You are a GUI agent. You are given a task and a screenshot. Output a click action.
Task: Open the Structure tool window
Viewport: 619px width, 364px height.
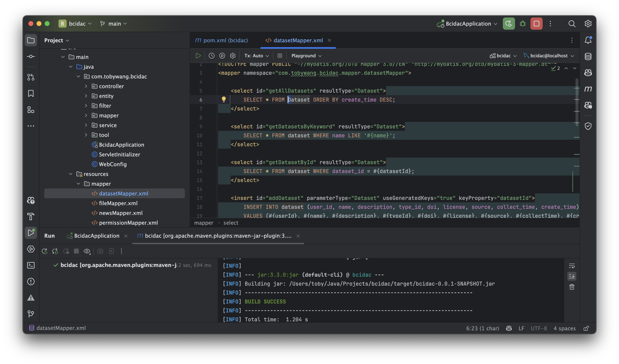(31, 109)
